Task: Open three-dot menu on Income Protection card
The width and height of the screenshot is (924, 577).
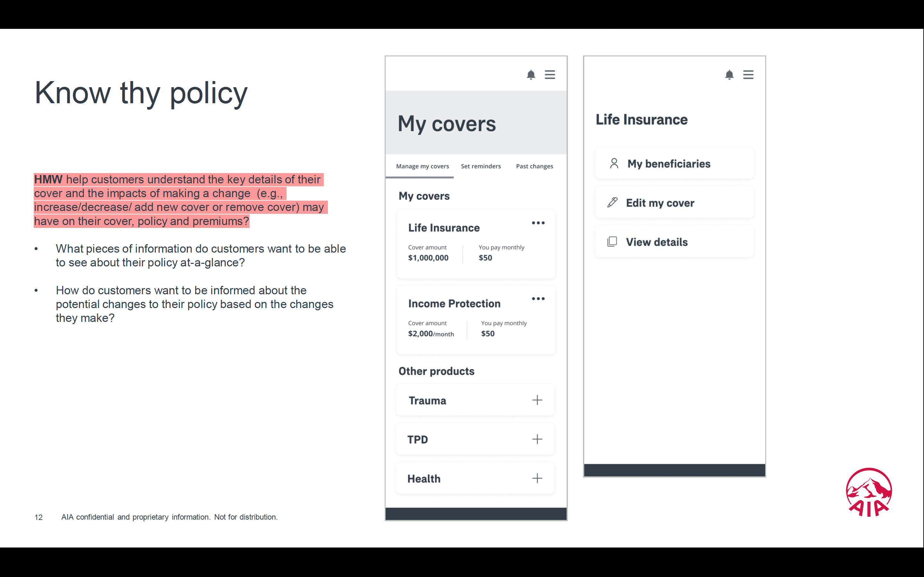Action: tap(538, 299)
